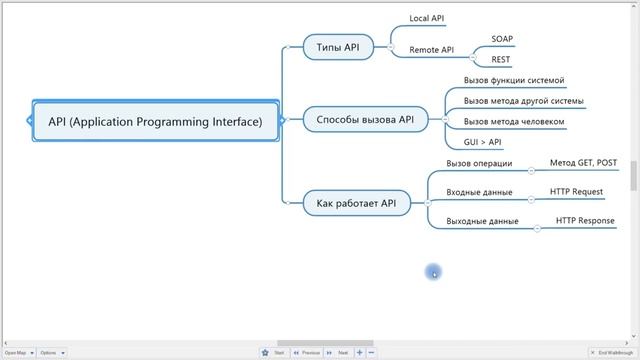The width and height of the screenshot is (640, 360).
Task: Select the Local API subtopic
Action: point(427,18)
